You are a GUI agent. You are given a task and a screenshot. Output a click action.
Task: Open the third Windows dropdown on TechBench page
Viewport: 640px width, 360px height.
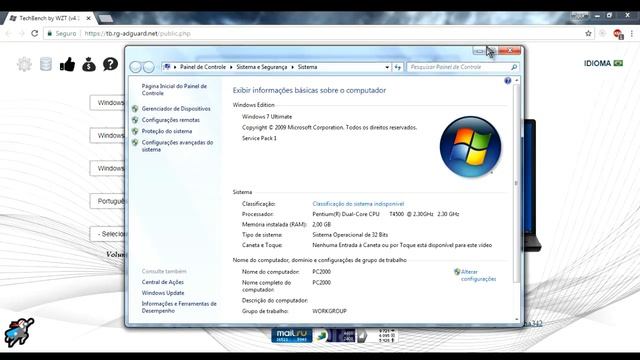(107, 168)
